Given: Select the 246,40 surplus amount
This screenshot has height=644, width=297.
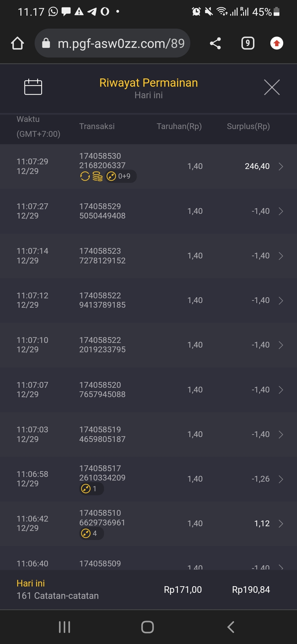Looking at the screenshot, I should pos(257,166).
